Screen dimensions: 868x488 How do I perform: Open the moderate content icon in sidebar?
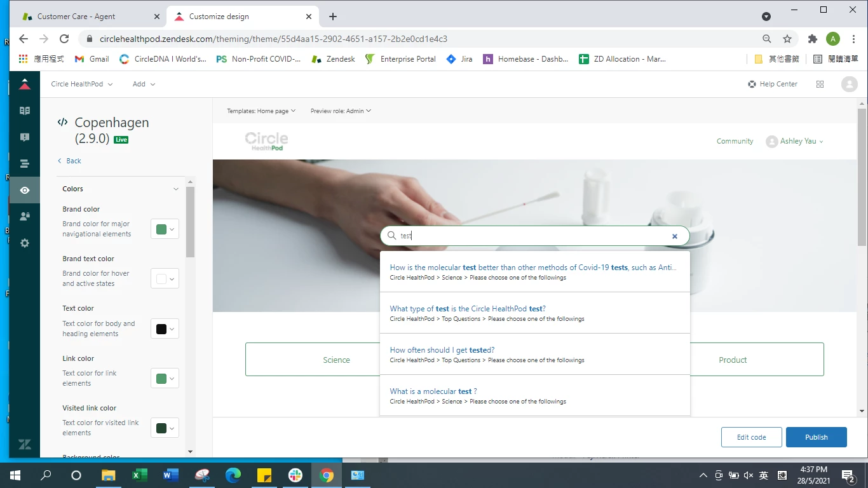click(25, 137)
